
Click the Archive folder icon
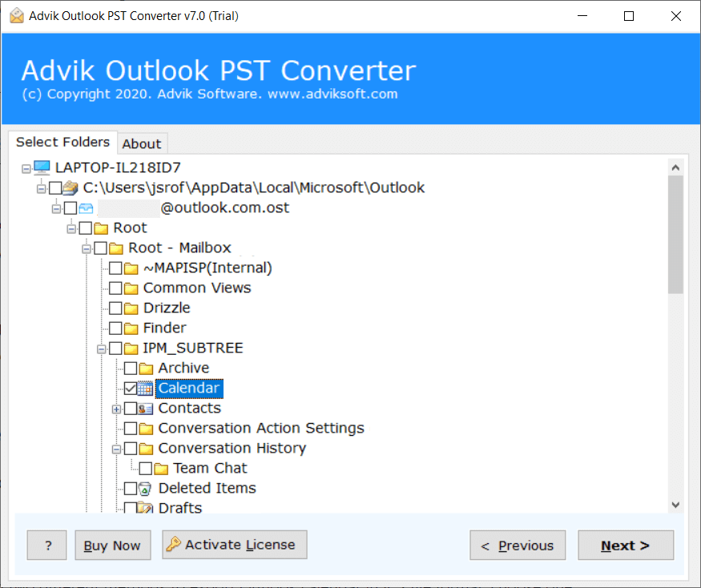point(145,369)
